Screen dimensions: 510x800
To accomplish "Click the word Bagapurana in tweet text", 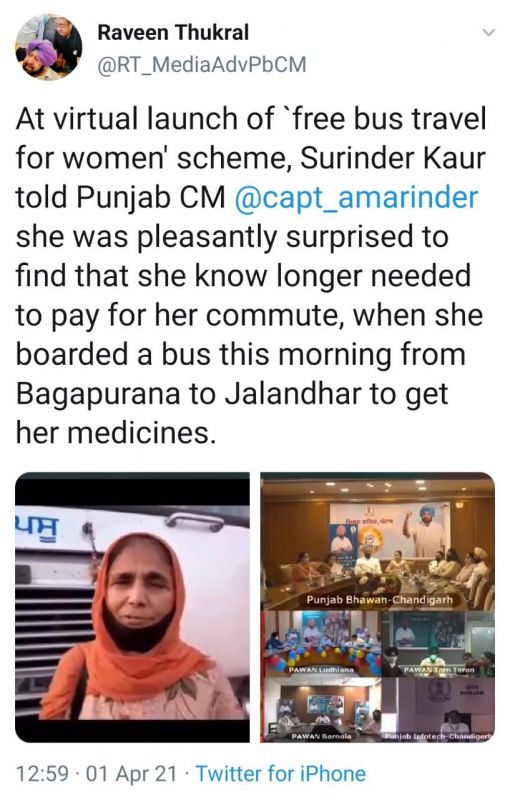I will [98, 394].
